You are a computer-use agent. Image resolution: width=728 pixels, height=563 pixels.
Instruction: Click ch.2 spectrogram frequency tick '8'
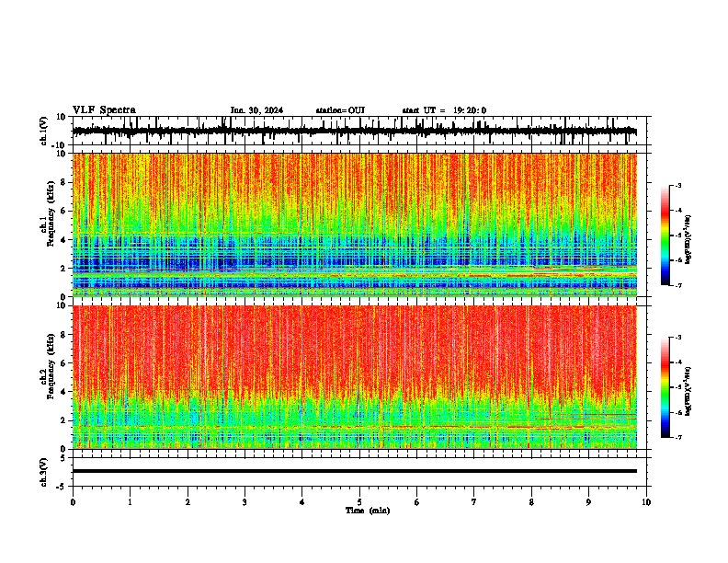pyautogui.click(x=63, y=335)
